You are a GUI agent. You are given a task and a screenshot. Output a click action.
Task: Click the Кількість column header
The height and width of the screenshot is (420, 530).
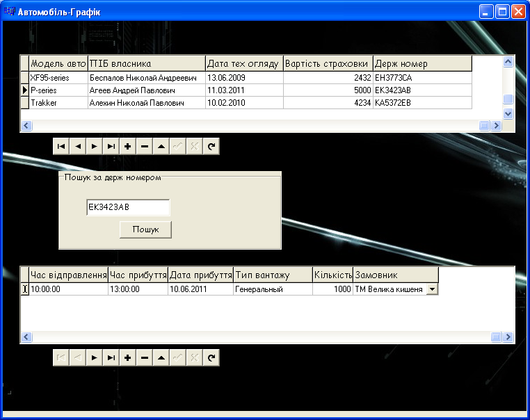click(x=333, y=275)
